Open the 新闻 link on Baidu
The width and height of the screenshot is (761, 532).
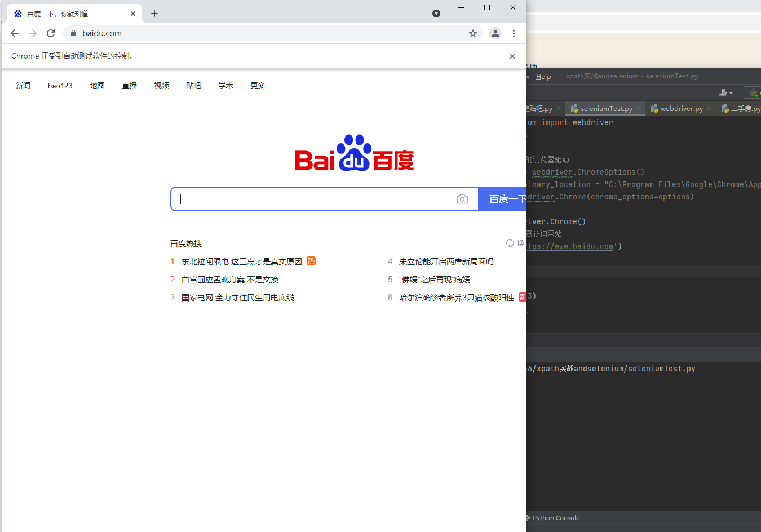[x=23, y=86]
